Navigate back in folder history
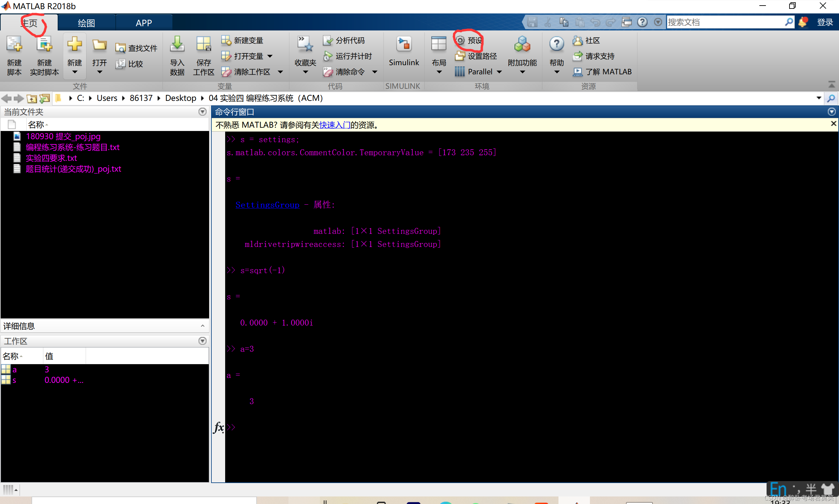This screenshot has height=504, width=839. coord(7,99)
